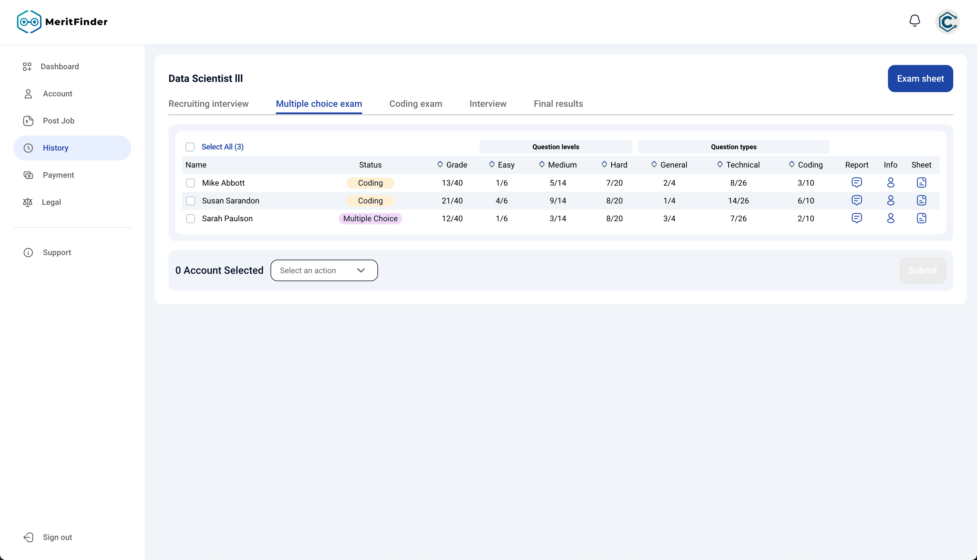Click the Exam sheet button
The height and width of the screenshot is (560, 977).
(920, 79)
